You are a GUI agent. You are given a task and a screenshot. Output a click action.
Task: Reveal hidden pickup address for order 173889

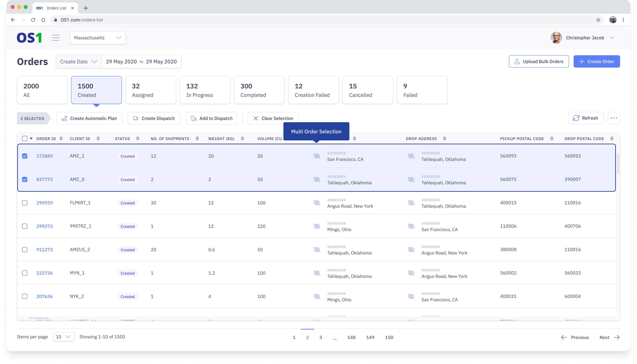coord(317,156)
